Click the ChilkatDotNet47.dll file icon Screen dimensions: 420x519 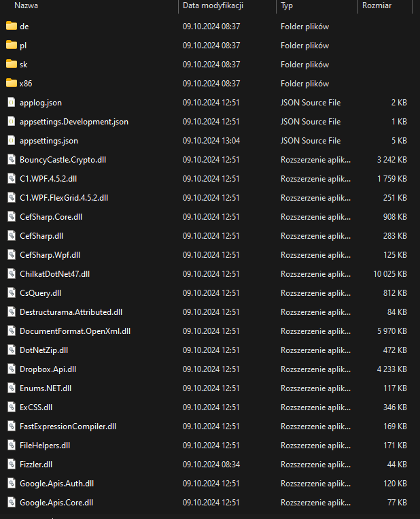coord(12,273)
